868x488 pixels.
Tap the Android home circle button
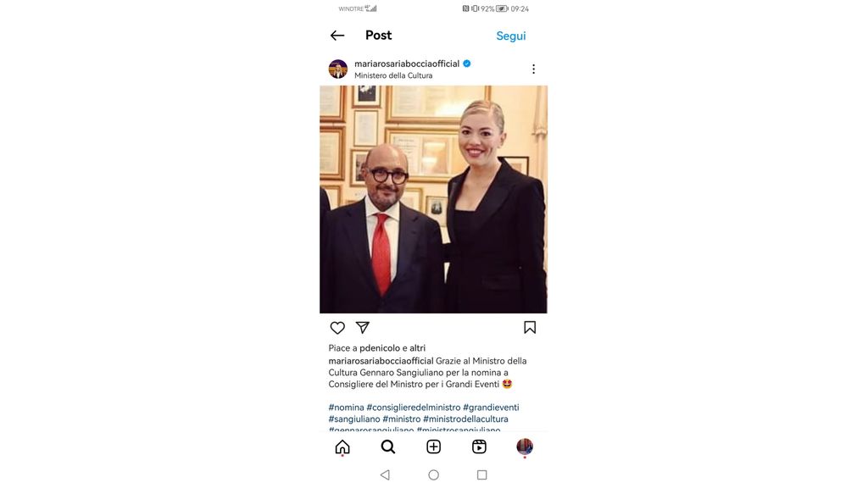pyautogui.click(x=433, y=474)
